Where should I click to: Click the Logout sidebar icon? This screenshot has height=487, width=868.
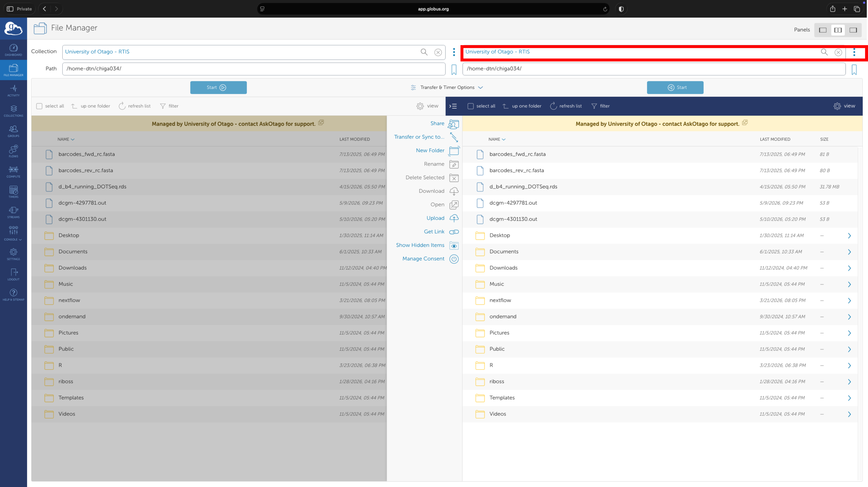click(14, 274)
